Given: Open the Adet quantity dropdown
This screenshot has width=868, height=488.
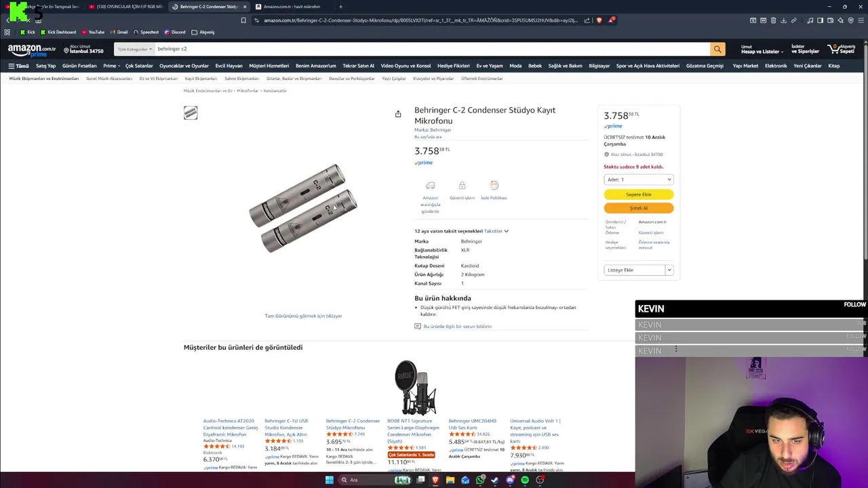Looking at the screenshot, I should (x=638, y=180).
